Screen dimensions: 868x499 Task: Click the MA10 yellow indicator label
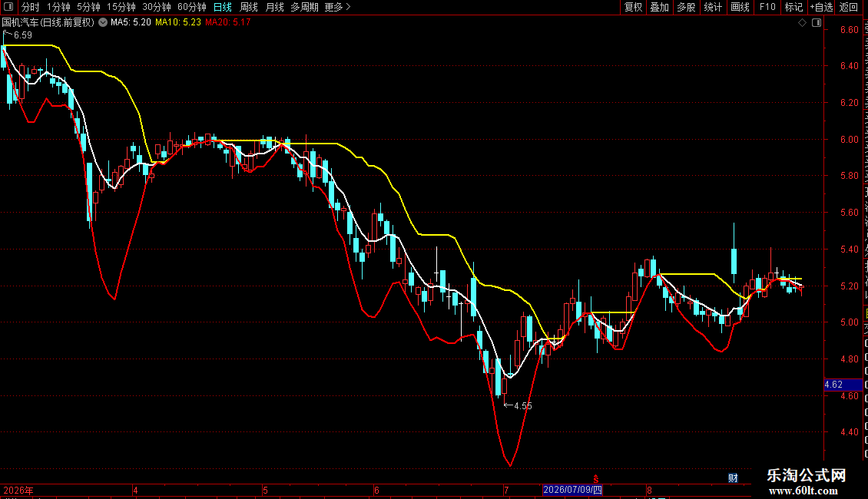pos(177,23)
